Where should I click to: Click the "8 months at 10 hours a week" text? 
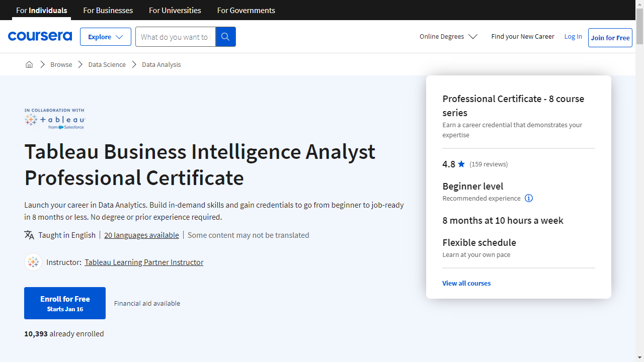pos(503,220)
